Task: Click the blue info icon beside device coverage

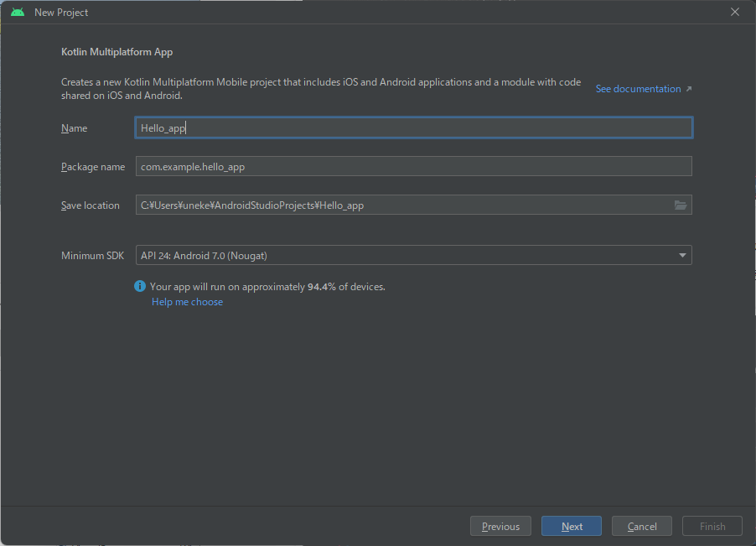Action: (x=140, y=287)
